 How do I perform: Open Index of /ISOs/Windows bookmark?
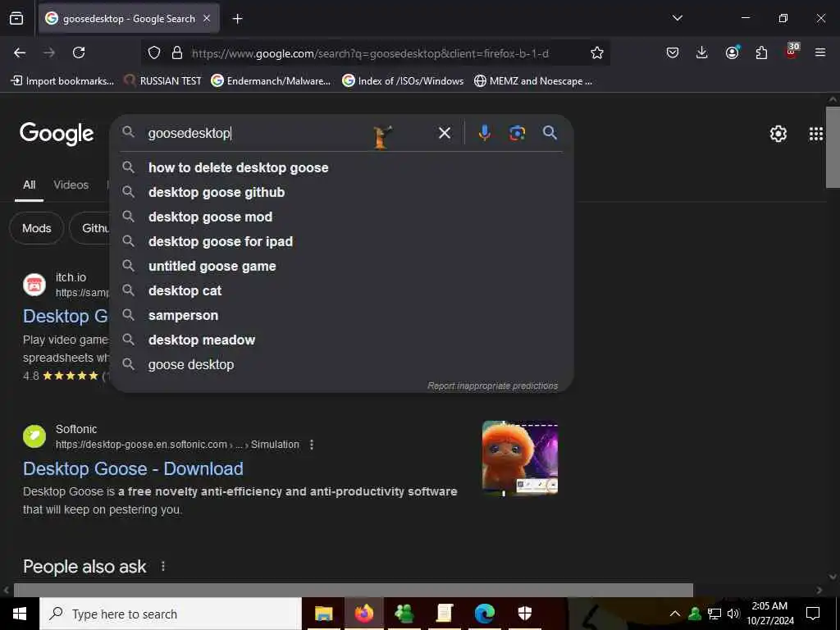[403, 81]
